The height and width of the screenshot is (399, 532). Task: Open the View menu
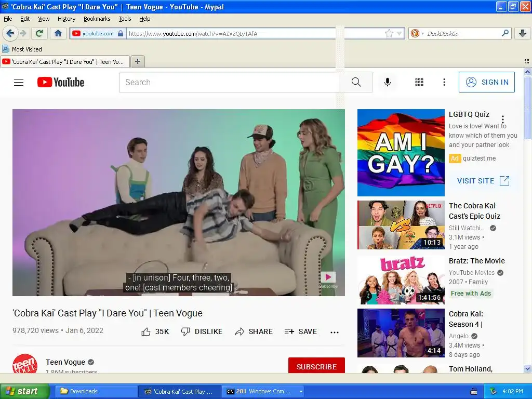point(44,19)
